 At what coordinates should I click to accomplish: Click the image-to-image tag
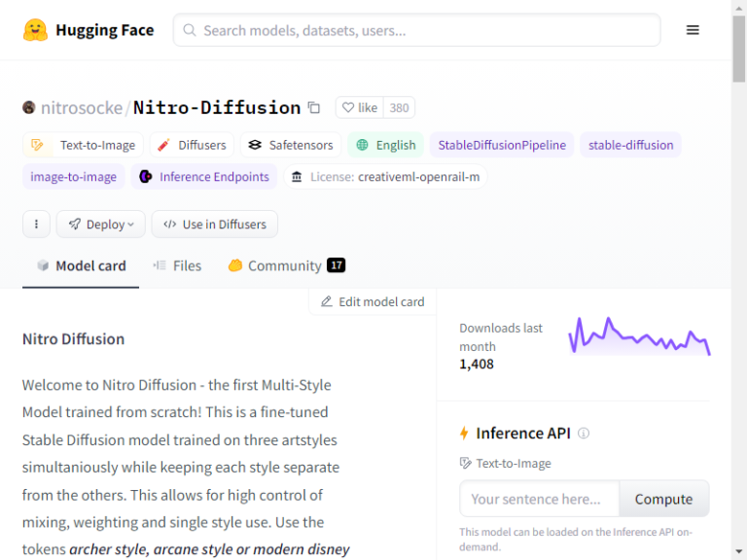(x=73, y=177)
